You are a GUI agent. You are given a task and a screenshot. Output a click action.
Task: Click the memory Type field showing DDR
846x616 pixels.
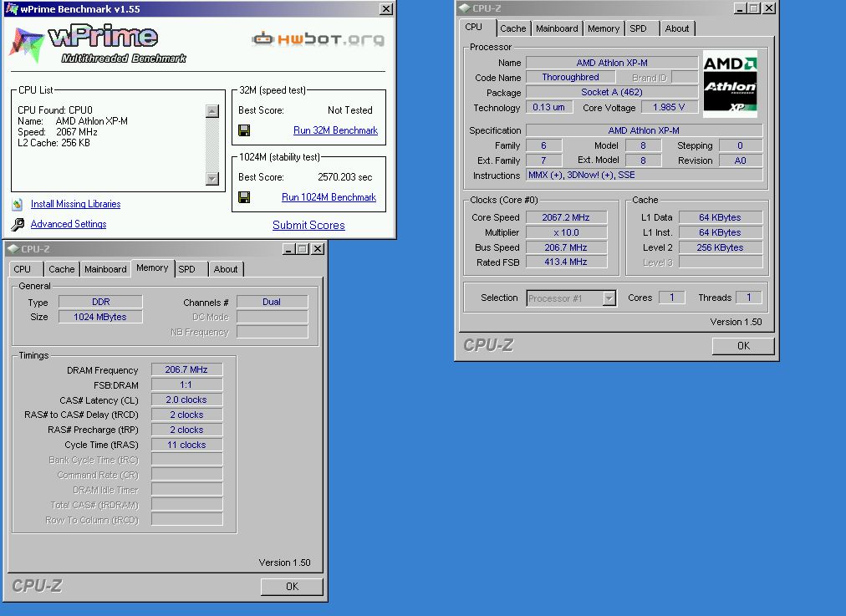pos(100,302)
